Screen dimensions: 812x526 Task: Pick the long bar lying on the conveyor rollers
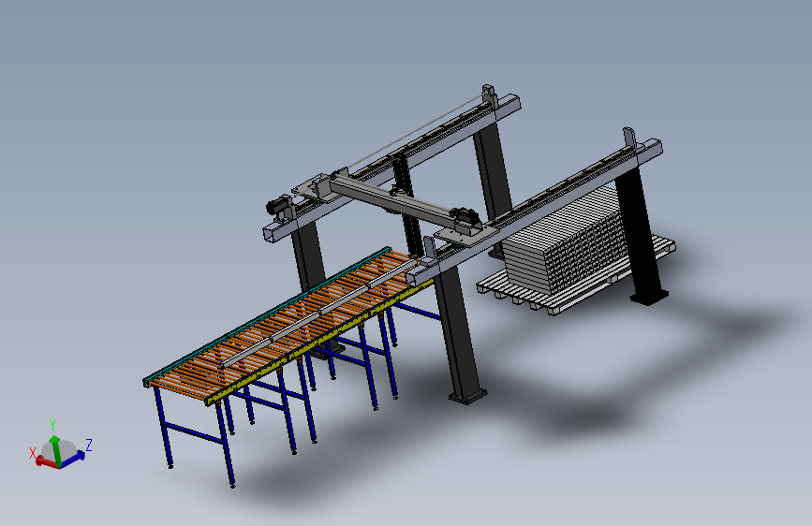click(319, 314)
